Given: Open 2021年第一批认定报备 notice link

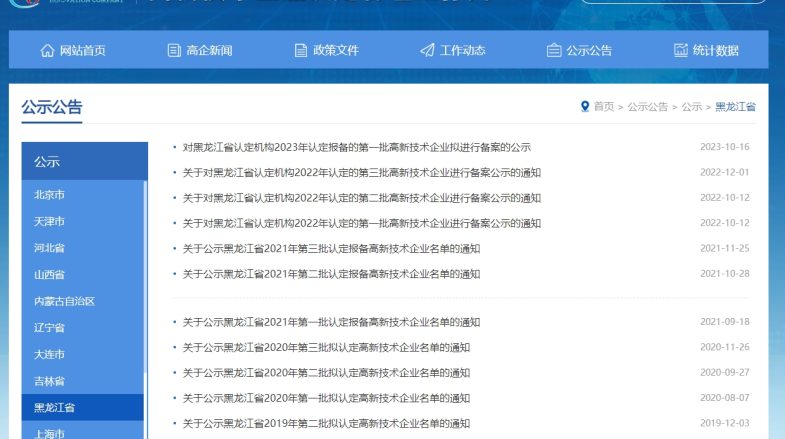Looking at the screenshot, I should (x=331, y=322).
